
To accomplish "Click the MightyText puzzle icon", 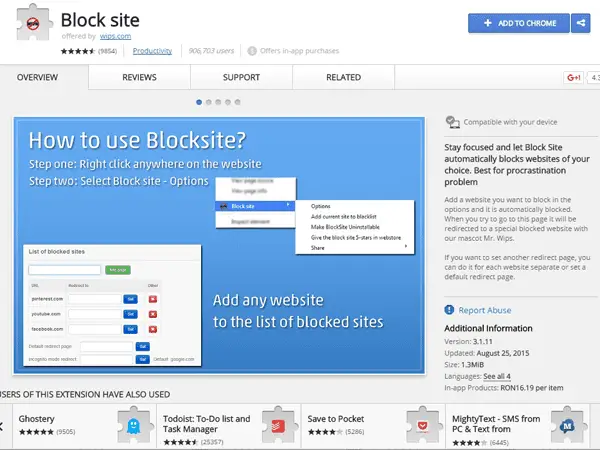I will [x=567, y=425].
